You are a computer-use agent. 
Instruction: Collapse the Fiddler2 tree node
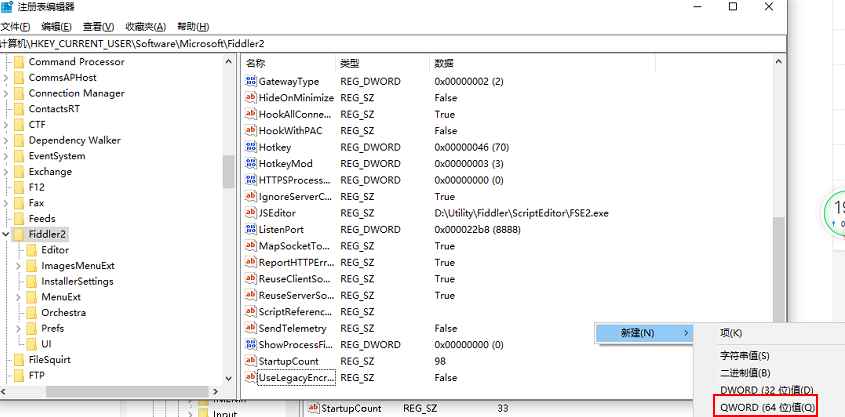[x=5, y=234]
